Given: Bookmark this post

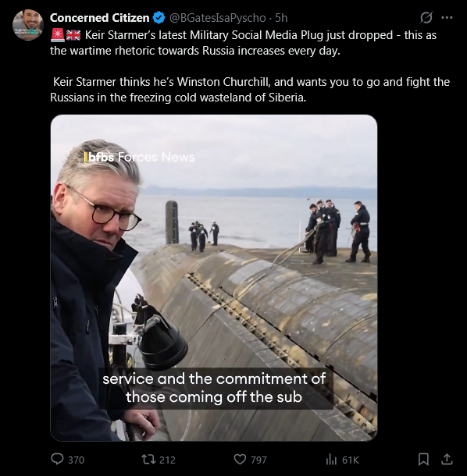Looking at the screenshot, I should [423, 460].
